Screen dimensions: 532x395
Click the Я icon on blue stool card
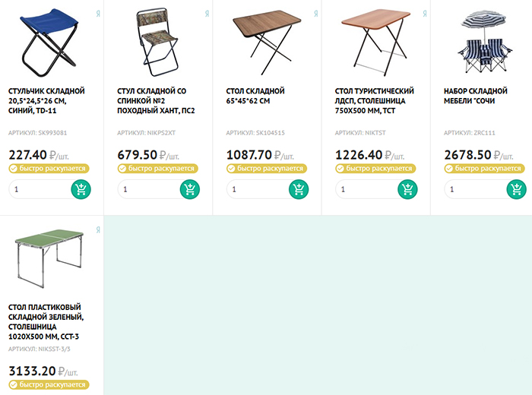(x=98, y=14)
